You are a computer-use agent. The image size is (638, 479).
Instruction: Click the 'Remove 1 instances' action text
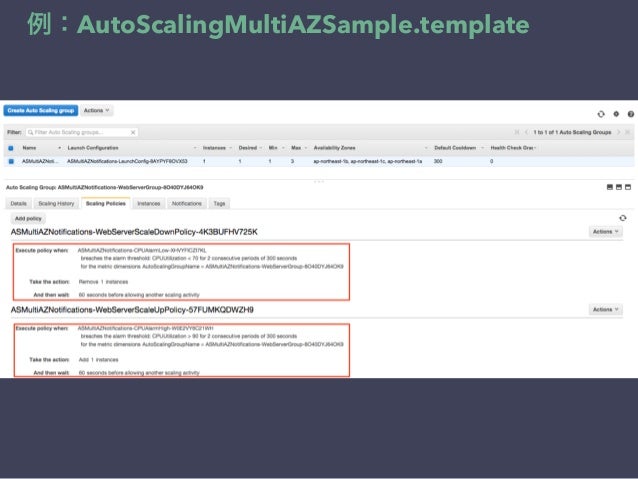tap(103, 282)
